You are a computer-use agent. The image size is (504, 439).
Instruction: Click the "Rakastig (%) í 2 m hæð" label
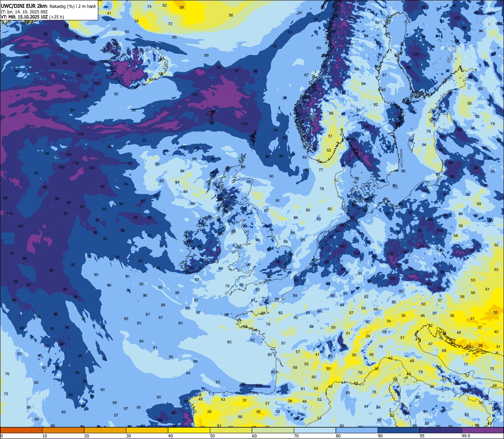[72, 6]
